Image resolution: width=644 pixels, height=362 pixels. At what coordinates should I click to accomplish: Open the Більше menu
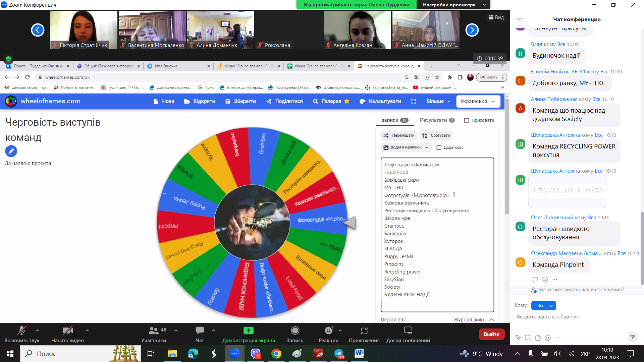point(438,101)
